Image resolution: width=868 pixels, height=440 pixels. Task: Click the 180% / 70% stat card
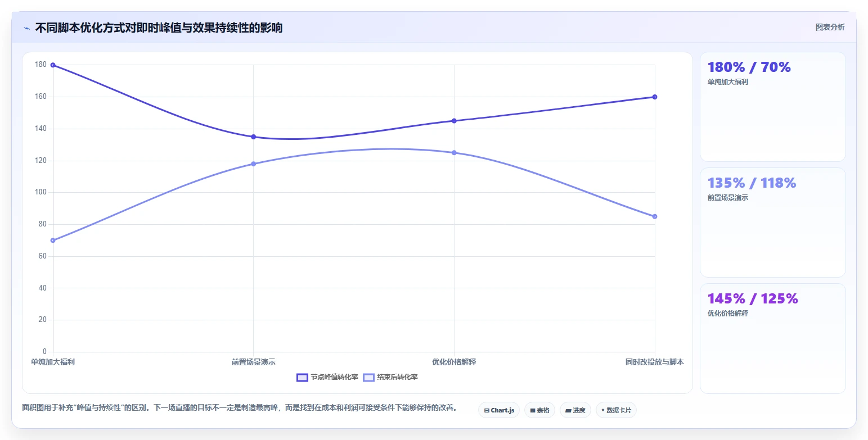pos(773,107)
